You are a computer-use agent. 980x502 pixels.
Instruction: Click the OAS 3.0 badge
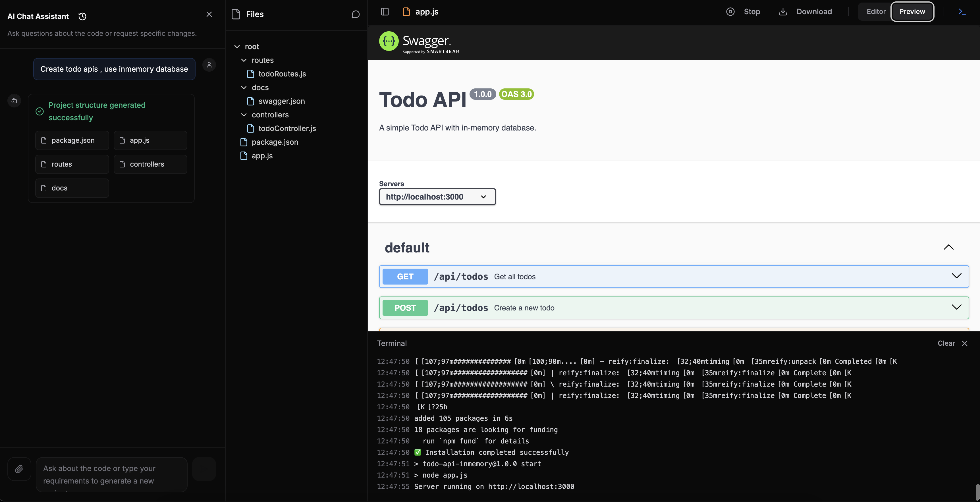coord(516,94)
